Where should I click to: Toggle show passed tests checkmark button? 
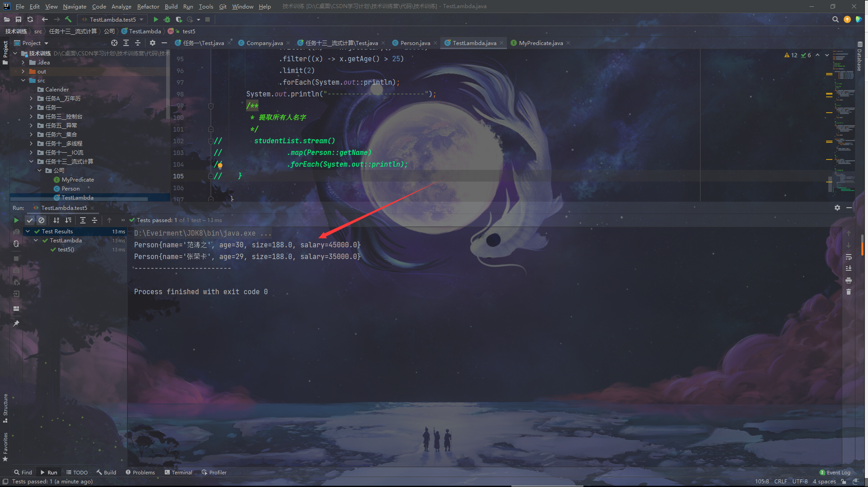30,220
